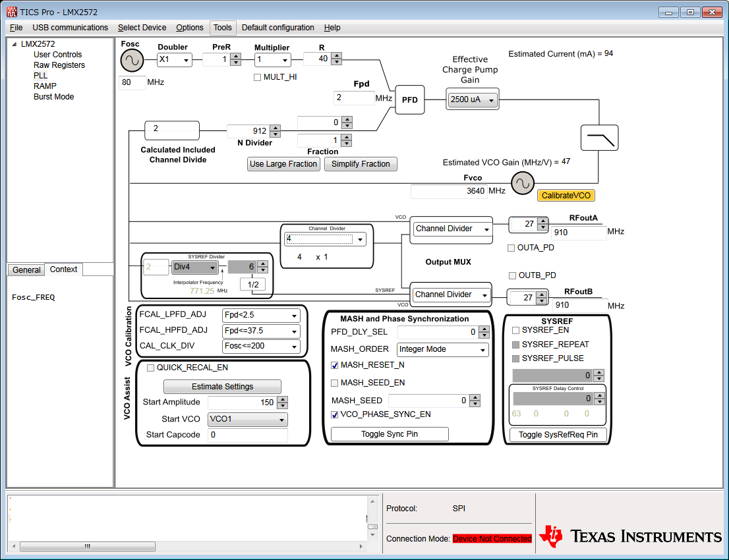Click the Start Capcode input field

click(247, 435)
